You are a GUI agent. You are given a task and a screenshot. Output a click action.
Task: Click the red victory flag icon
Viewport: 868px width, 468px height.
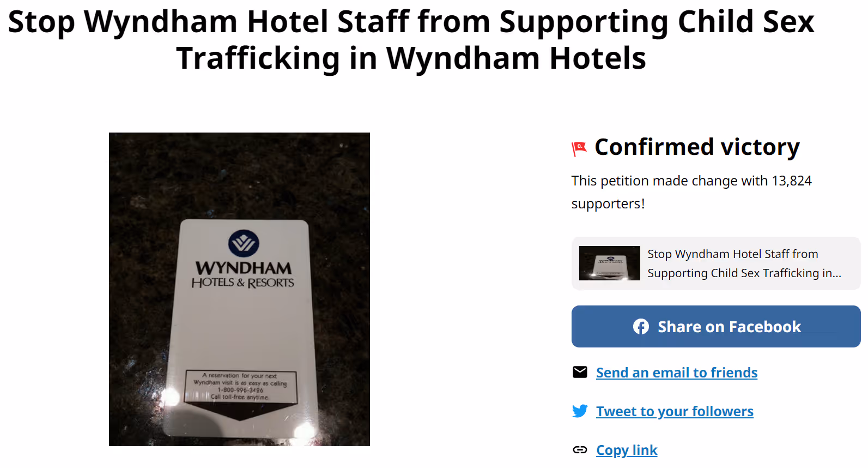(x=579, y=148)
